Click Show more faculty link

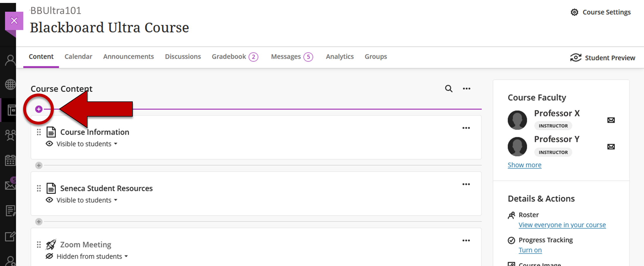coord(524,165)
